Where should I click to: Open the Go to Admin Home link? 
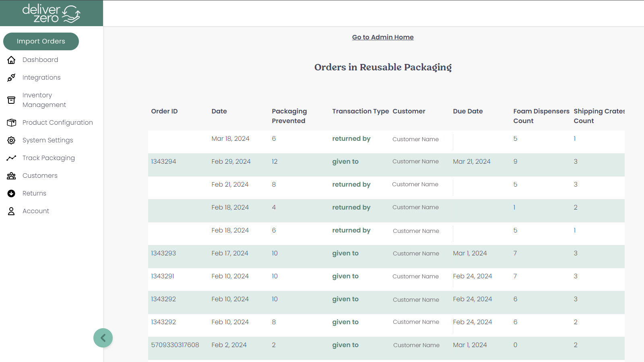[x=382, y=37]
